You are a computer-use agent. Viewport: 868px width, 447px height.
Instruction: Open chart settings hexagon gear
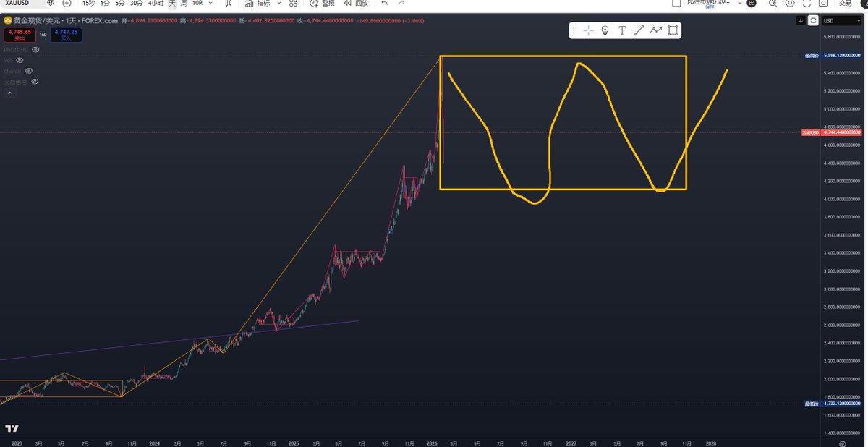point(790,3)
